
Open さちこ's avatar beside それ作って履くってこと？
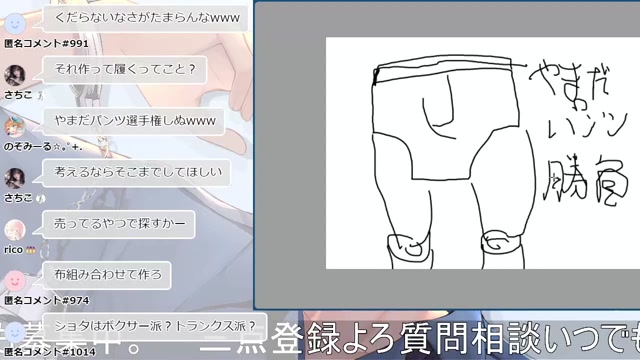(x=15, y=76)
